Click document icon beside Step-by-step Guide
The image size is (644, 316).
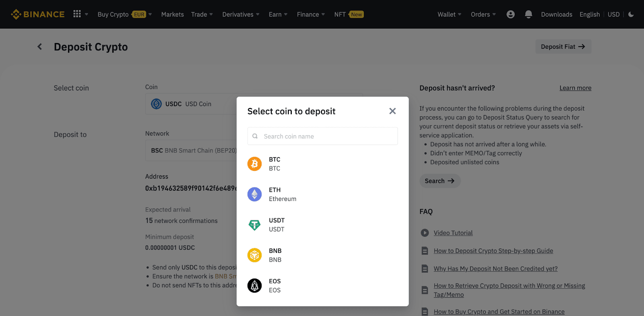[x=425, y=251]
